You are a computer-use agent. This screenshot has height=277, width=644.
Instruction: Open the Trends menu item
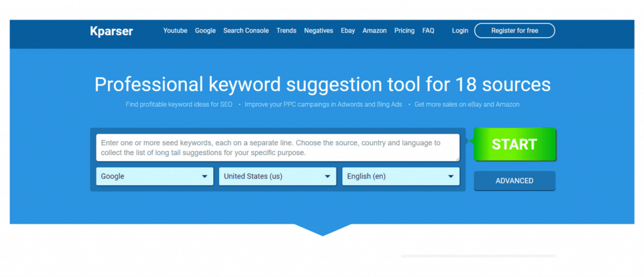(x=286, y=31)
